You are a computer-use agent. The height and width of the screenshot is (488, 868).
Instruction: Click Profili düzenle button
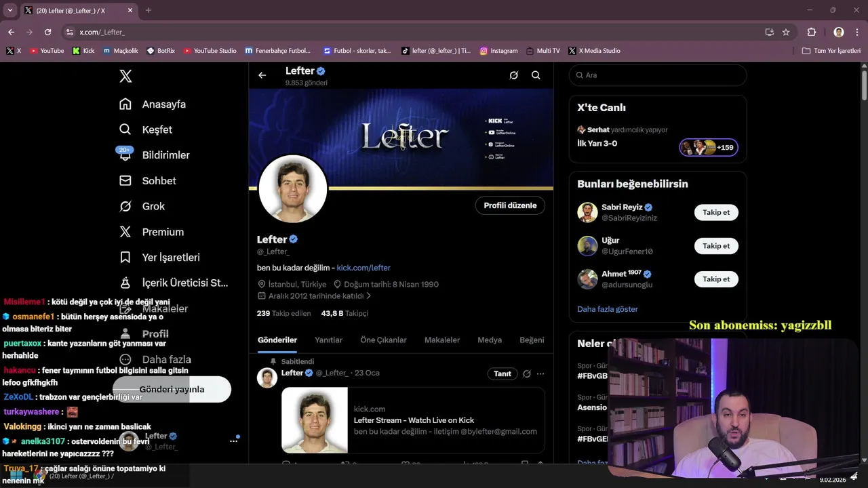point(510,205)
